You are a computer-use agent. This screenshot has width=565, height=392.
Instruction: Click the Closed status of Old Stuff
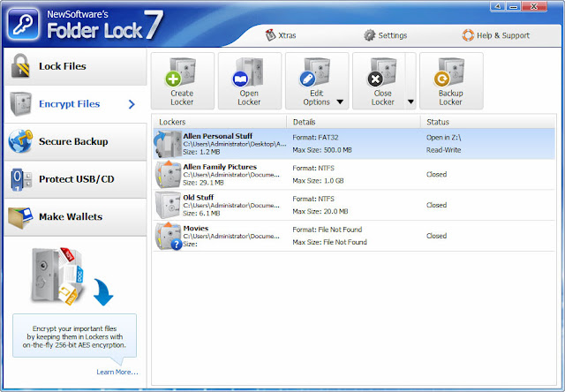coord(436,205)
